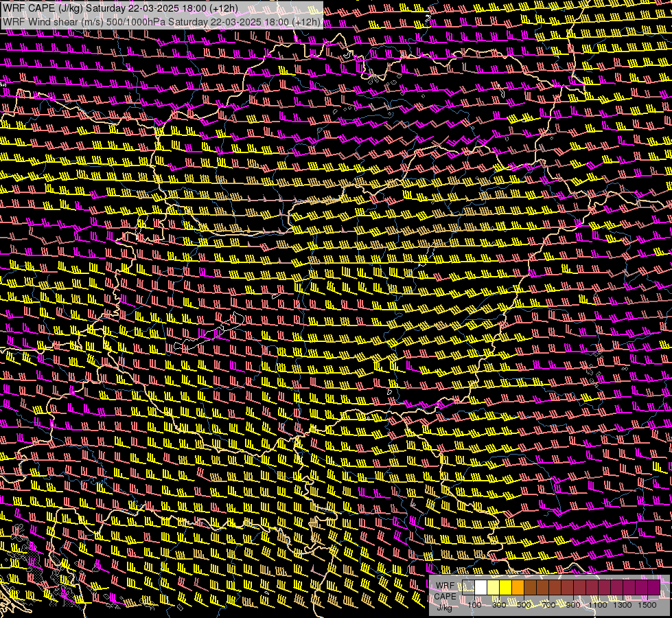The width and height of the screenshot is (672, 618).
Task: Click the legend label "100"
Action: tap(474, 605)
